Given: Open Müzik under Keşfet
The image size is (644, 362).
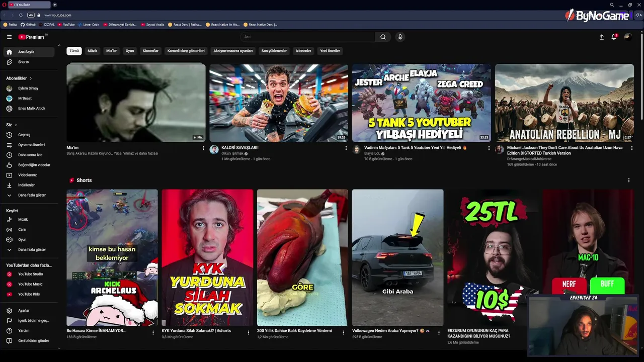Looking at the screenshot, I should 29,220.
